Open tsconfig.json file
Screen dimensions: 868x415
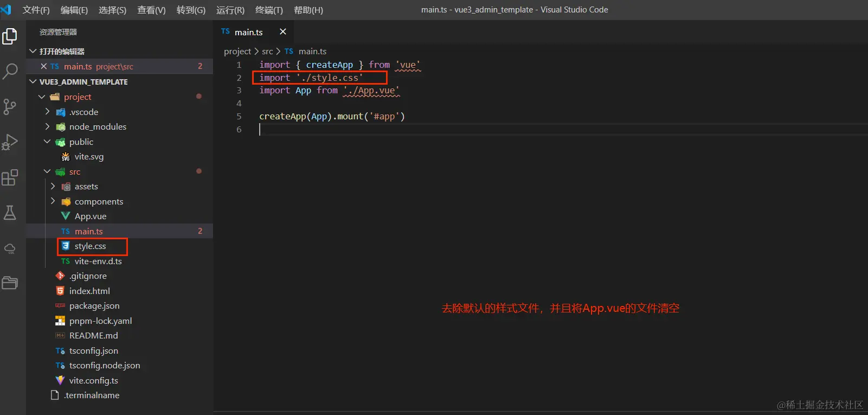click(93, 350)
